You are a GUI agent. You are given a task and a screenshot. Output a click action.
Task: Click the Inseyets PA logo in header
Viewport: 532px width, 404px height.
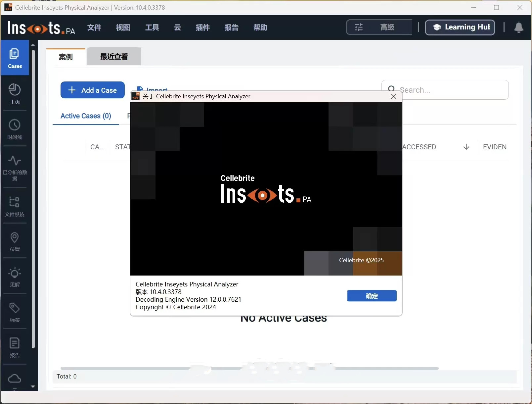41,27
